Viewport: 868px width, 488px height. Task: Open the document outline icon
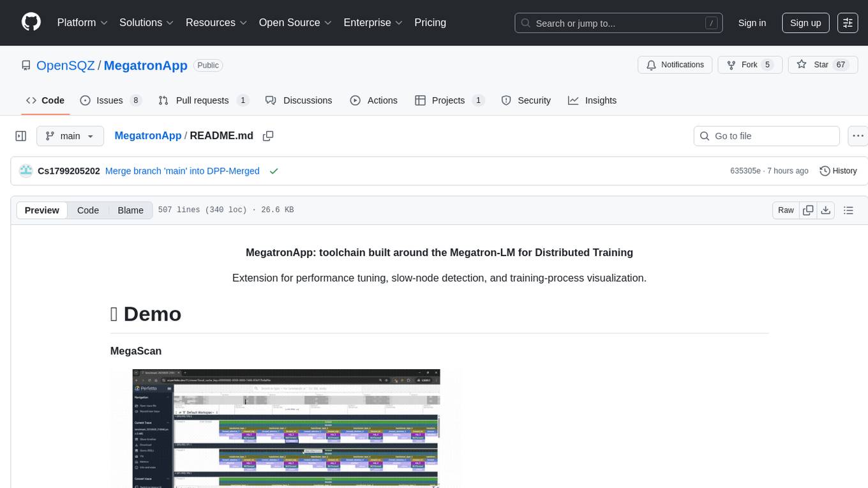tap(848, 210)
